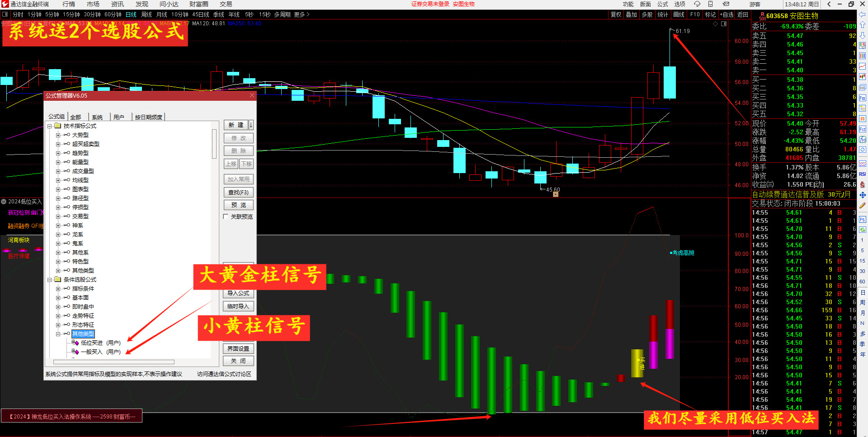The width and height of the screenshot is (868, 437).
Task: Switch to the 用户 tab
Action: click(119, 117)
